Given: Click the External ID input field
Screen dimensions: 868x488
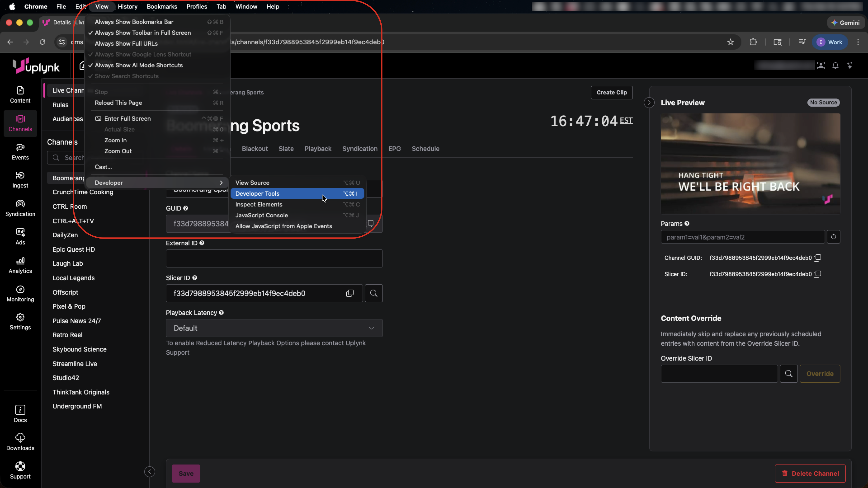Looking at the screenshot, I should pyautogui.click(x=274, y=259).
